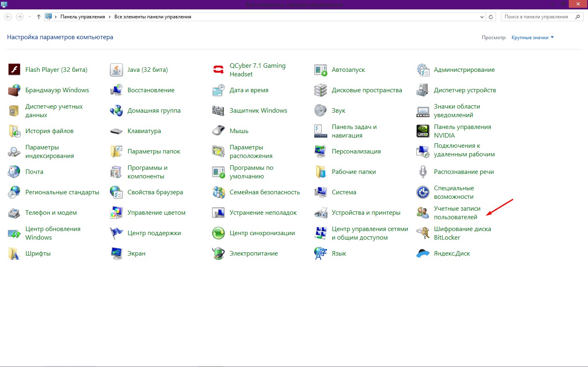The height and width of the screenshot is (367, 588).
Task: Click the Клавиатура keyboard icon
Action: pos(116,131)
